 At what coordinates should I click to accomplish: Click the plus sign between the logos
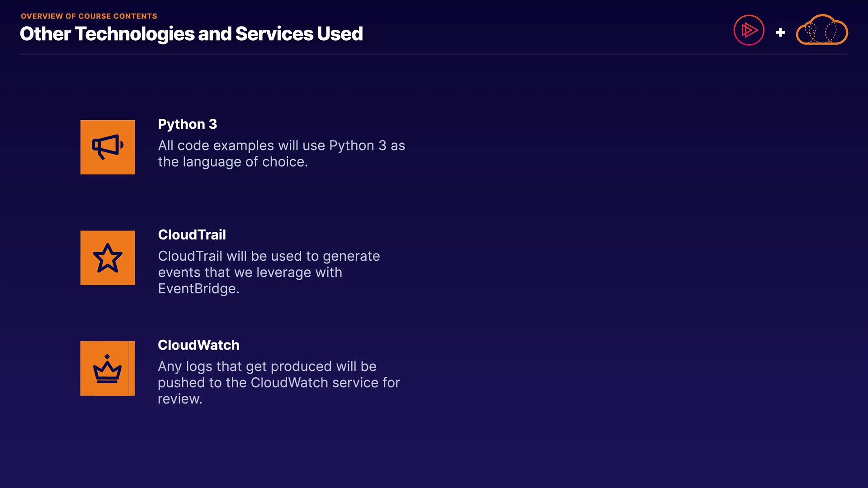point(780,33)
